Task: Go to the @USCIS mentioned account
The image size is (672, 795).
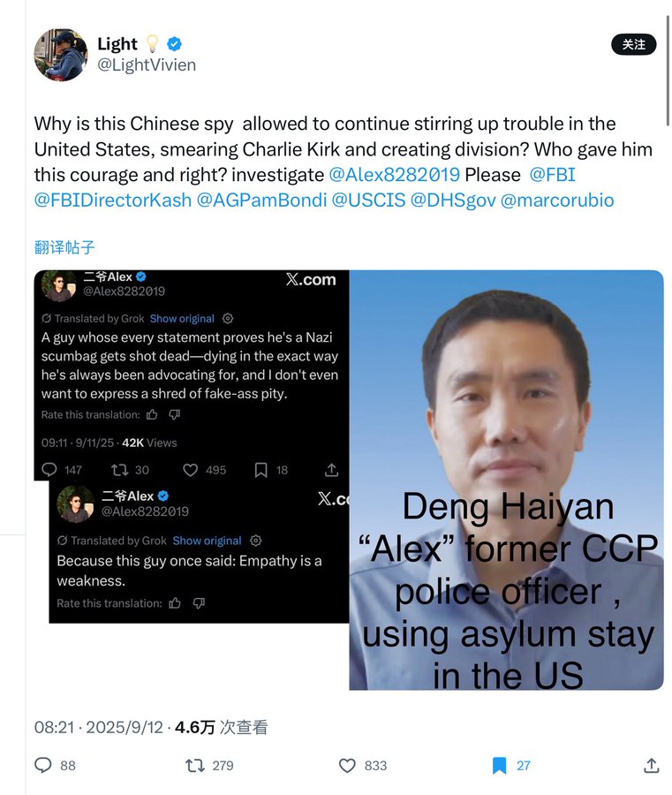Action: click(x=368, y=201)
